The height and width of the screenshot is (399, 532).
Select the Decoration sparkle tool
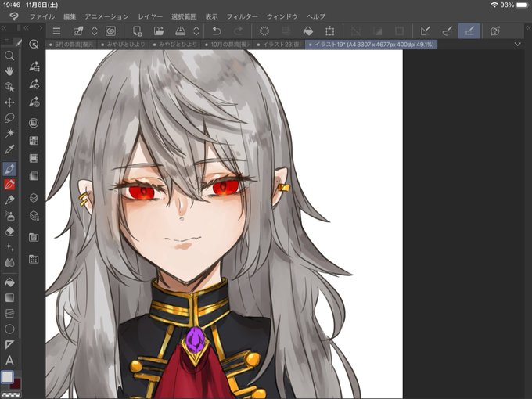coord(9,246)
